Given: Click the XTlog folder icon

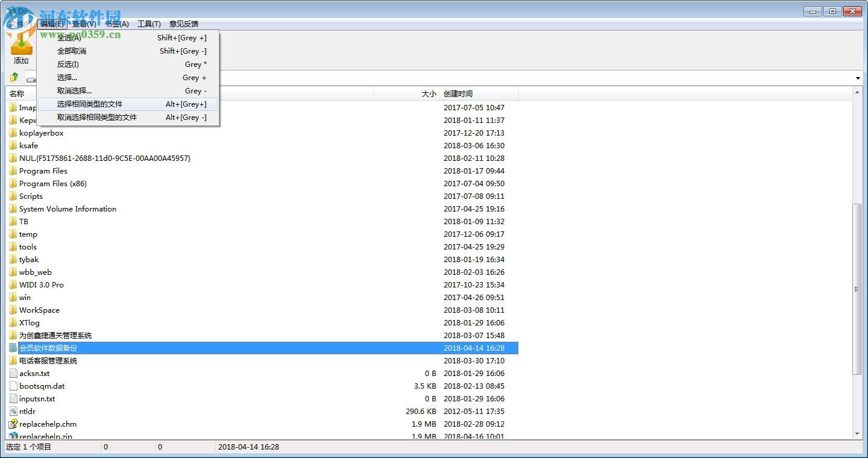Looking at the screenshot, I should click(x=13, y=322).
